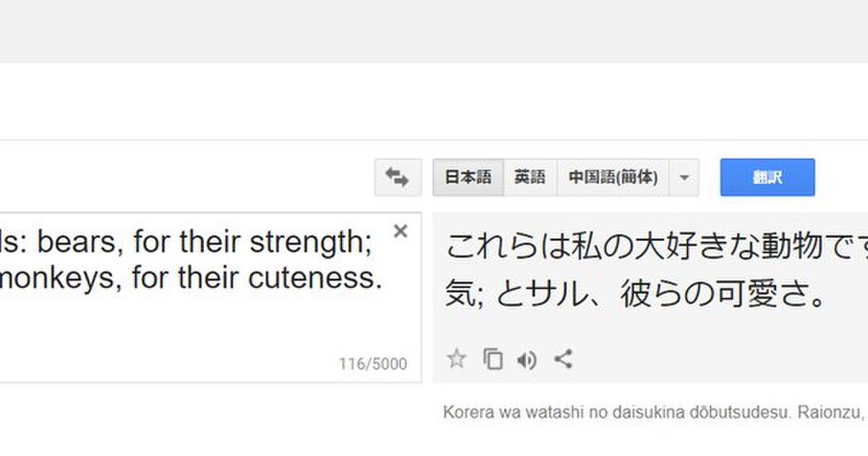Star this translation to save it

456,359
